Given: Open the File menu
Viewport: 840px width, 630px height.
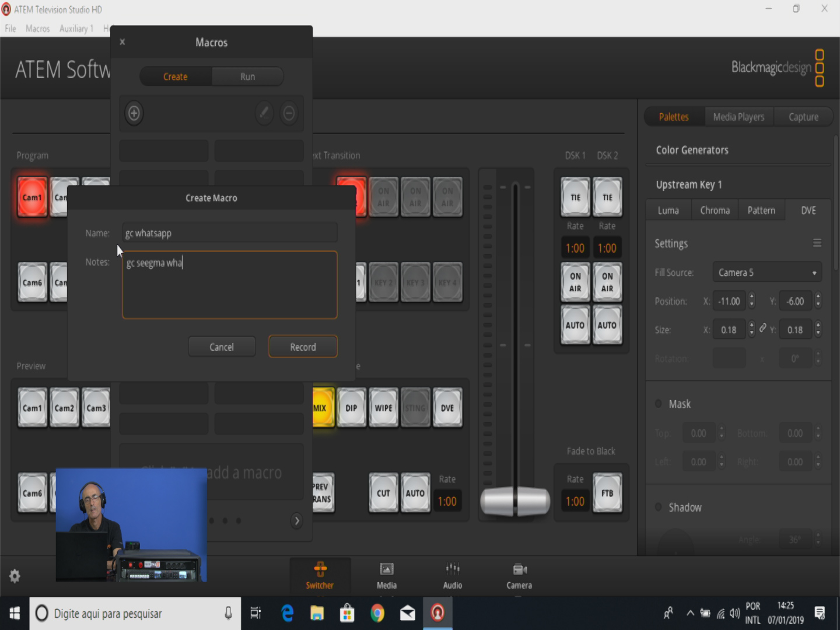Looking at the screenshot, I should click(10, 29).
